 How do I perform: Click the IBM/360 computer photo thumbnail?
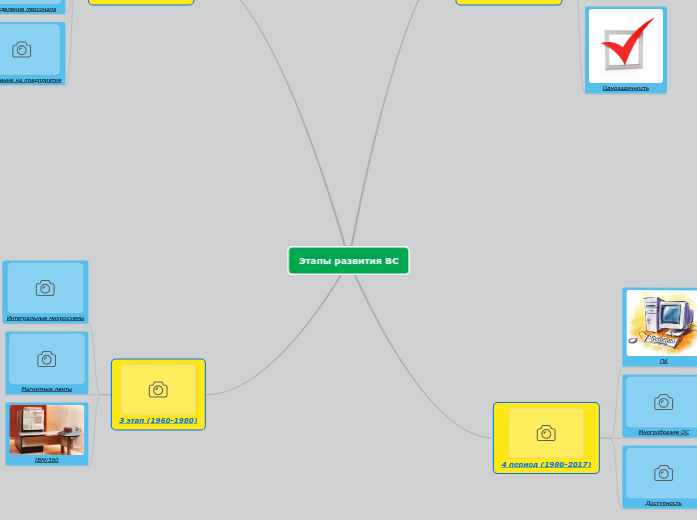(x=46, y=429)
